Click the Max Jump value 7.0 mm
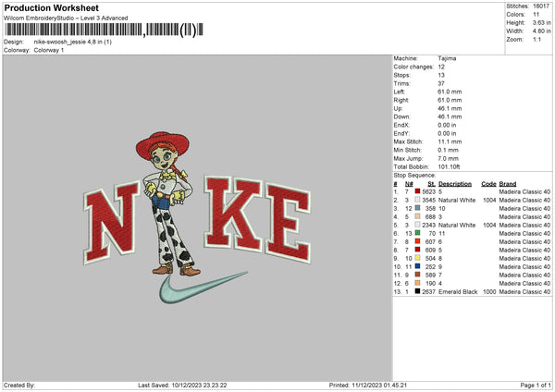 coord(448,158)
